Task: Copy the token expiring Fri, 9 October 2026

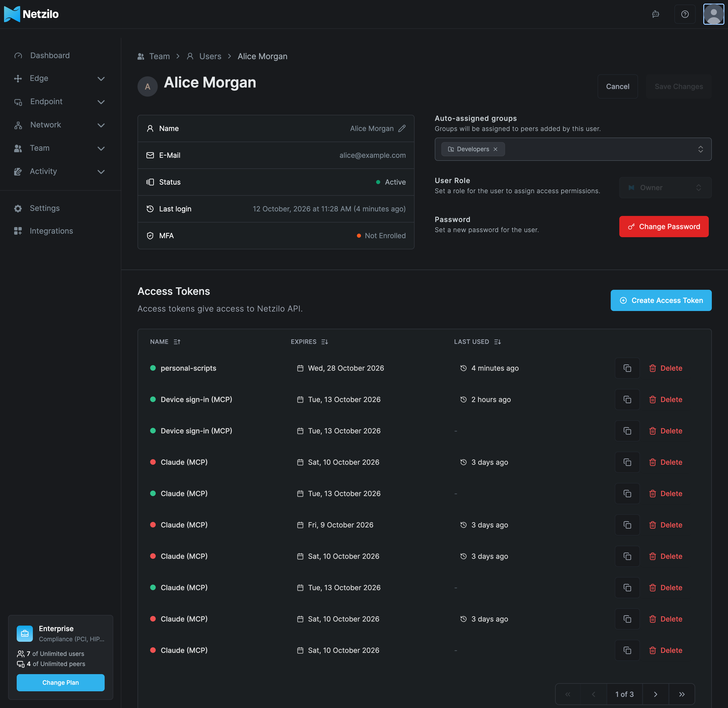Action: coord(627,525)
